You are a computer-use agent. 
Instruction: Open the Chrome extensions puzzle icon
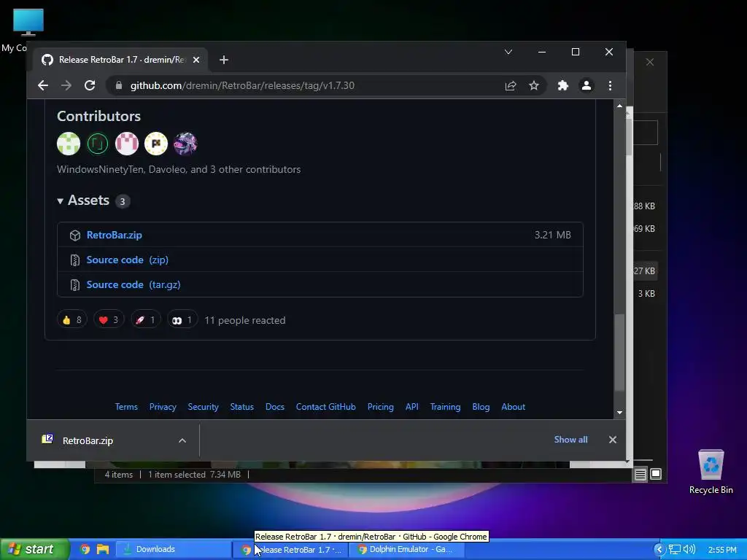pyautogui.click(x=563, y=85)
